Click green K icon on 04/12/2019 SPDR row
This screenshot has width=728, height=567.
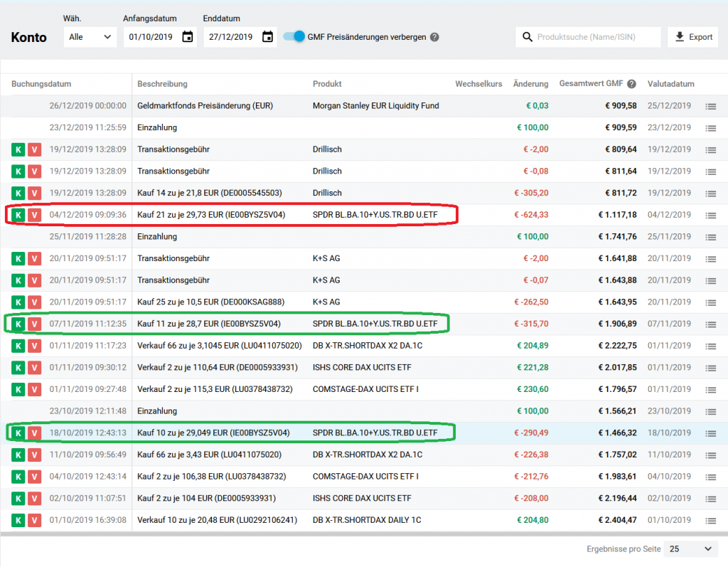pos(18,215)
